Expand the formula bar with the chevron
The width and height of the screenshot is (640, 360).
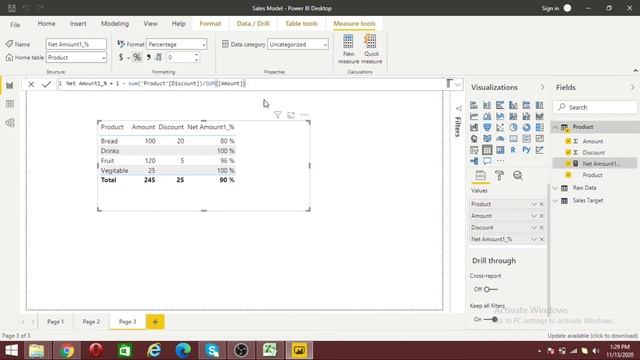tap(458, 84)
